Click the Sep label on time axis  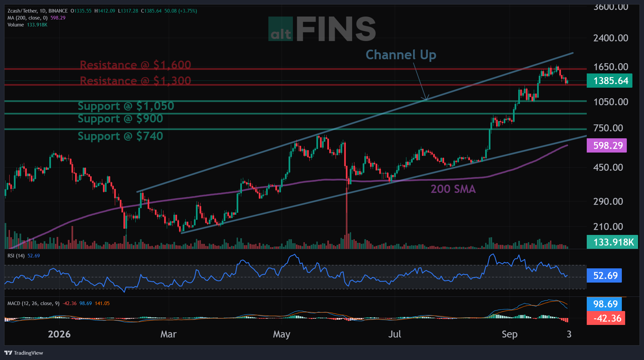tap(510, 335)
